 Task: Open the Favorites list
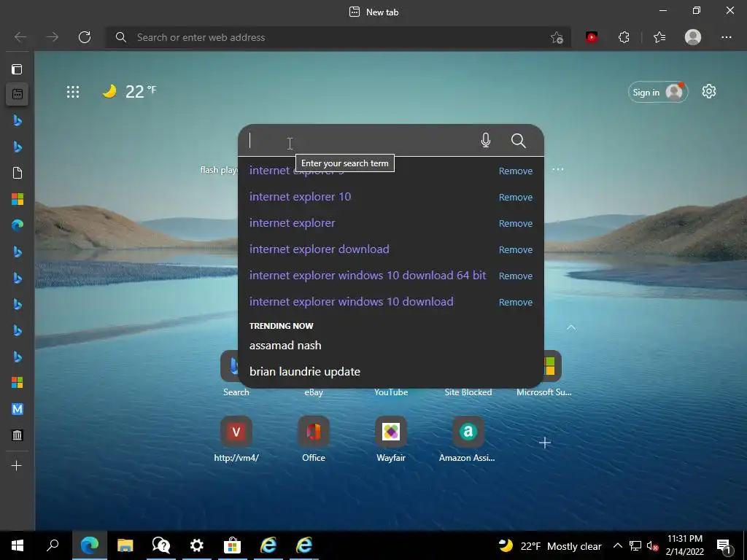[659, 37]
